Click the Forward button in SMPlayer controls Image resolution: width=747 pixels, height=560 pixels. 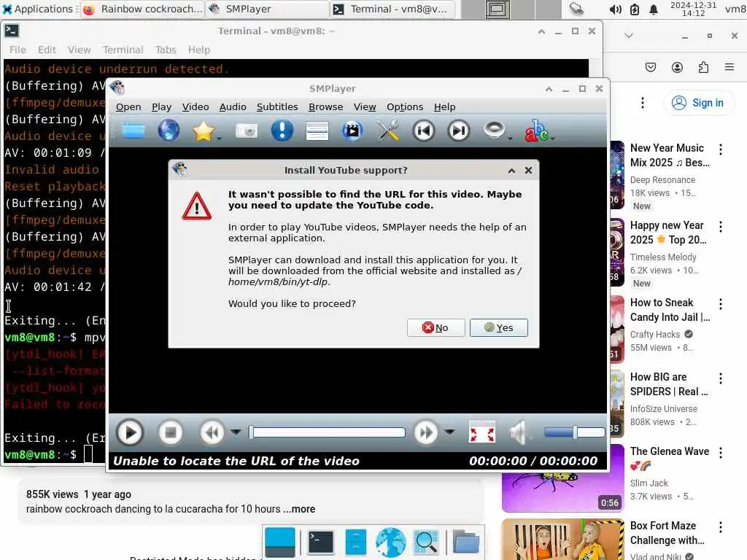[x=425, y=432]
